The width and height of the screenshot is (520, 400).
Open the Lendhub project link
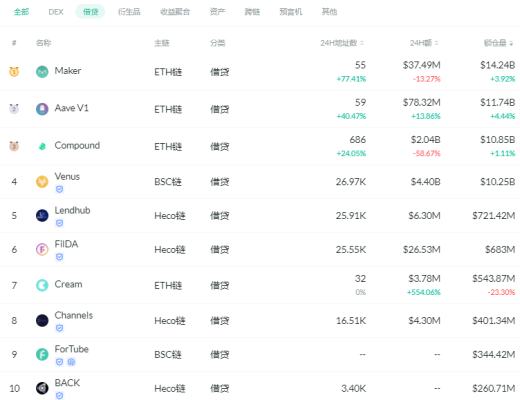click(x=72, y=210)
